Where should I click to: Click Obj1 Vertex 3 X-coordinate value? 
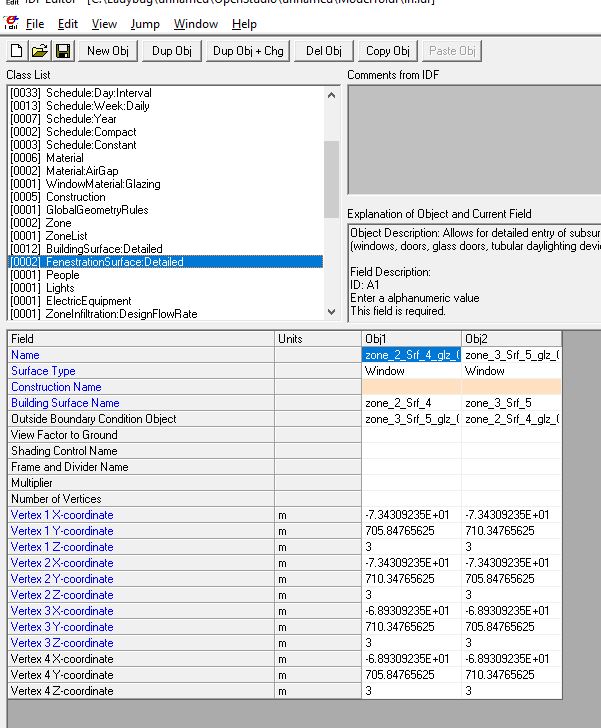[x=411, y=611]
